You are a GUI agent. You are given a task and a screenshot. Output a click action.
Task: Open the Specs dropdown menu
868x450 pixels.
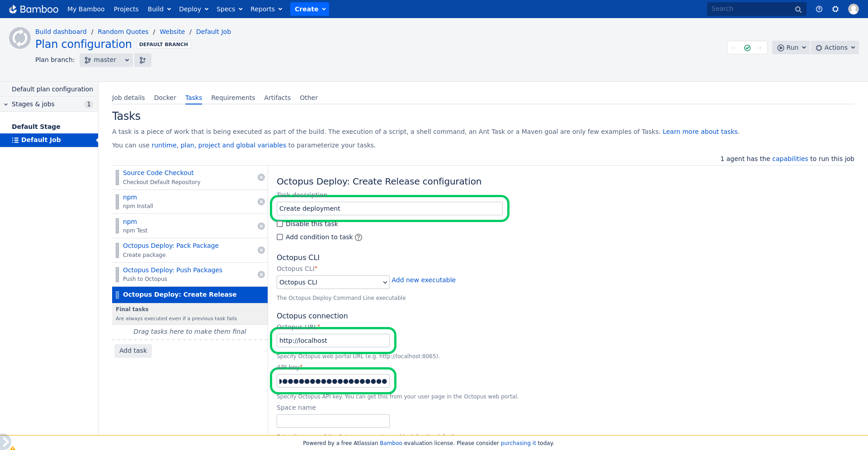pyautogui.click(x=229, y=9)
